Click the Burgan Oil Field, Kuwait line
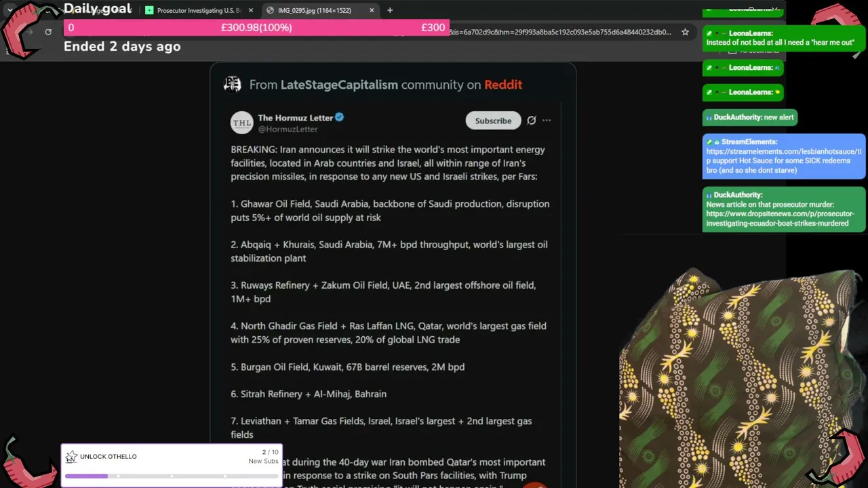 coord(347,367)
